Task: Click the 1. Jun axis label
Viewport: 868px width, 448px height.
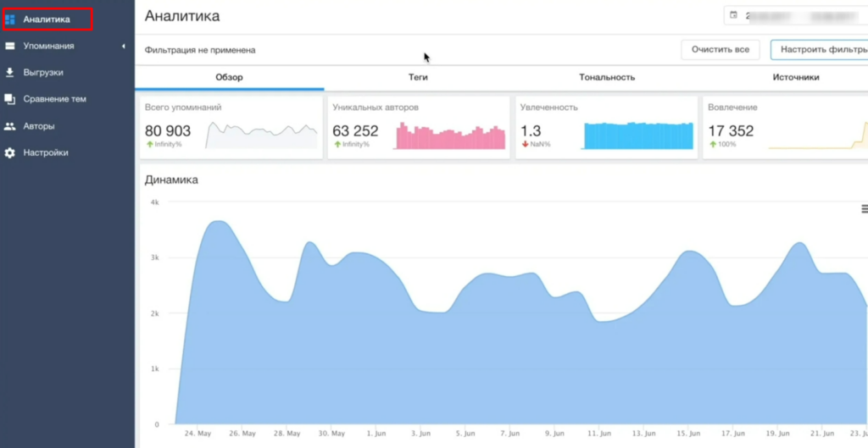Action: 376,434
